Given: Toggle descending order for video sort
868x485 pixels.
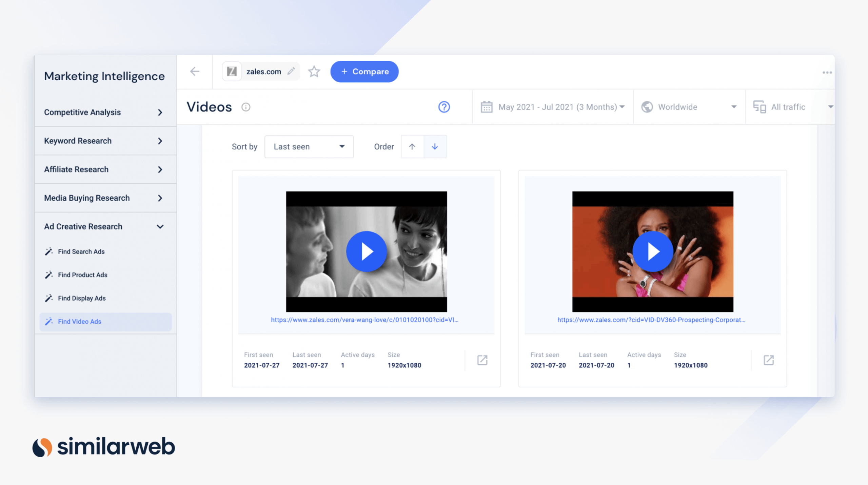Looking at the screenshot, I should click(435, 146).
